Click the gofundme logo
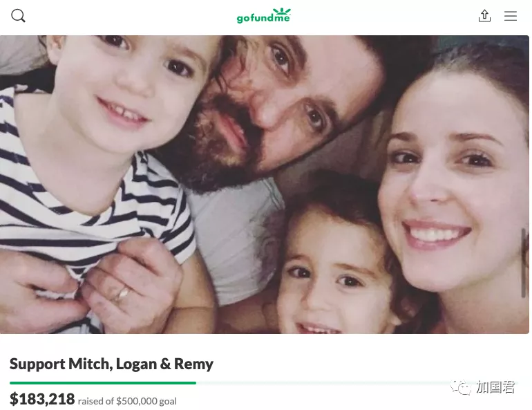 click(x=264, y=16)
